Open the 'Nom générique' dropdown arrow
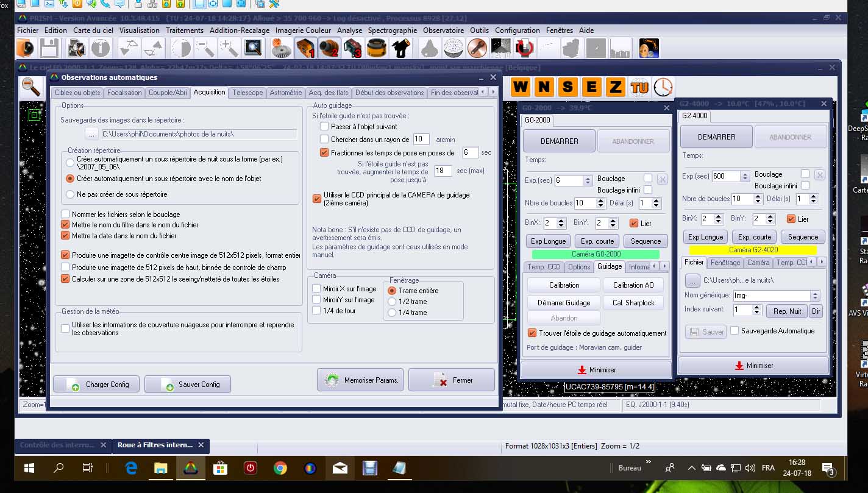Viewport: 868px width, 493px height. (815, 296)
